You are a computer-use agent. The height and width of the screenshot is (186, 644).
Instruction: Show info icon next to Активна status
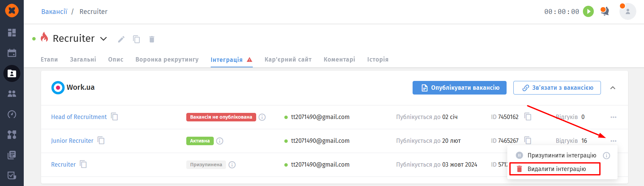coord(220,141)
